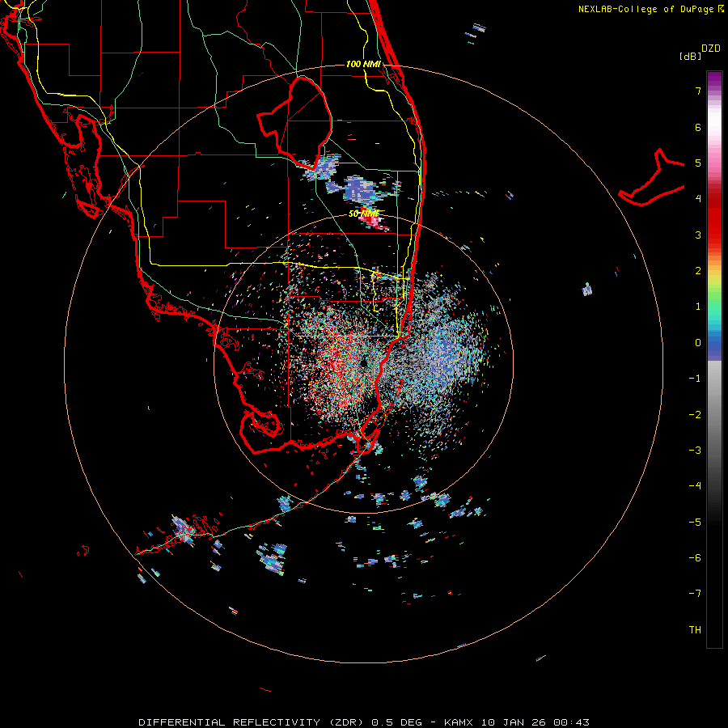Click the 10 JAN 26 00:43 timestamp
The height and width of the screenshot is (728, 728).
click(x=535, y=722)
